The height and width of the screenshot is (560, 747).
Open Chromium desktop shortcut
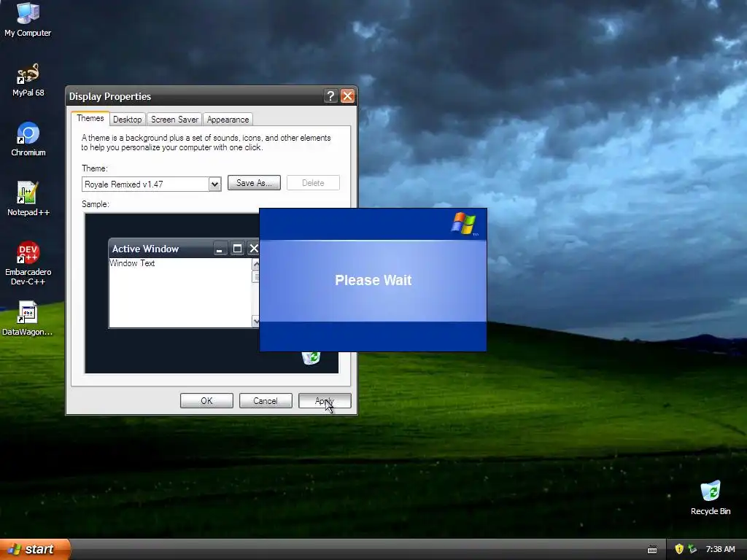click(28, 139)
